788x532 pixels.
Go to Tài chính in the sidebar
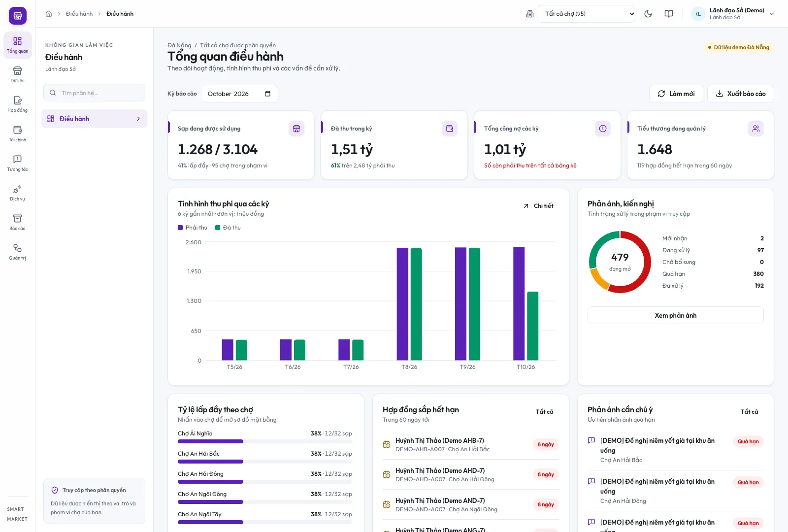(17, 133)
